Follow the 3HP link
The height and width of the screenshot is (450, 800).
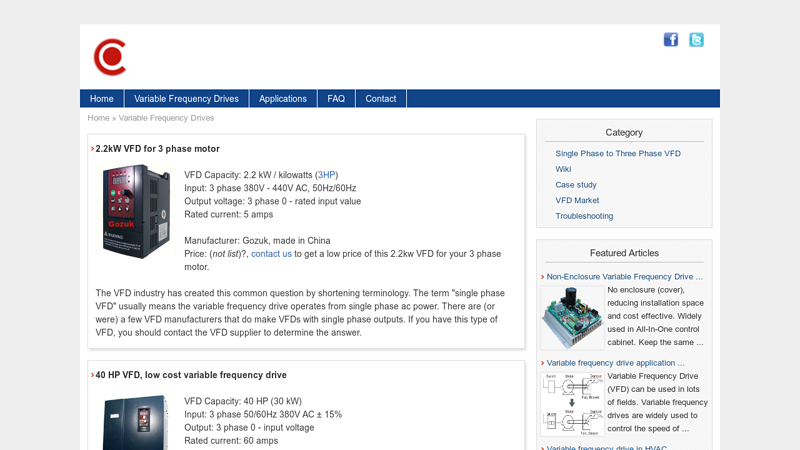pos(327,175)
